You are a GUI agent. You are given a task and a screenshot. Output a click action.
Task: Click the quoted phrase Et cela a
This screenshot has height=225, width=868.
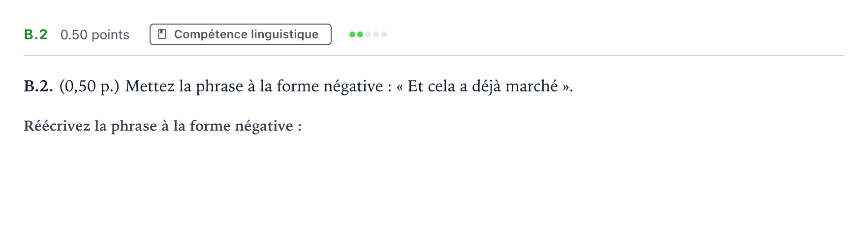click(x=437, y=86)
